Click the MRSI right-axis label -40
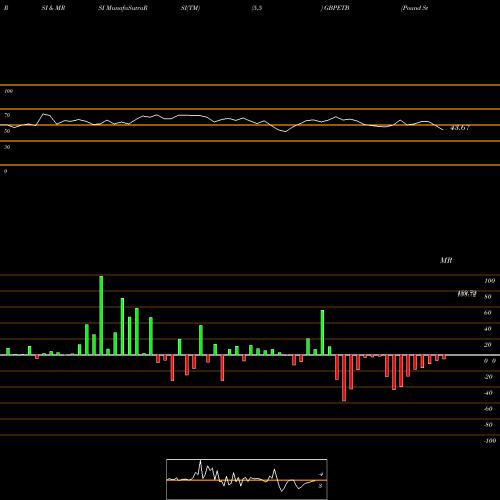Screen dimensions: 500x500 [x=488, y=393]
